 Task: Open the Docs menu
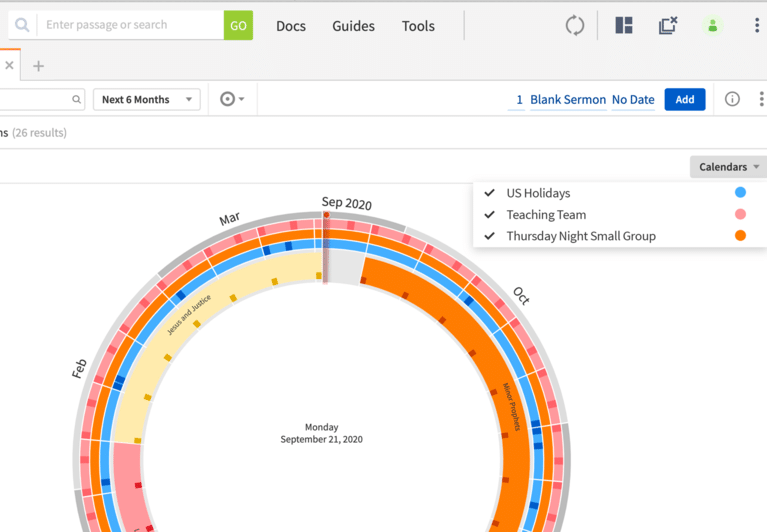291,26
